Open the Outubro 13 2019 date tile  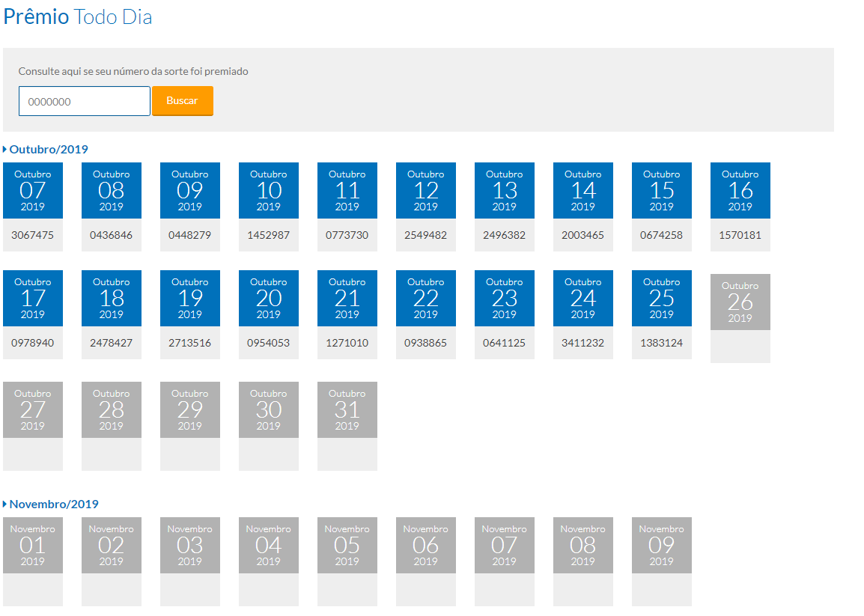coord(505,191)
